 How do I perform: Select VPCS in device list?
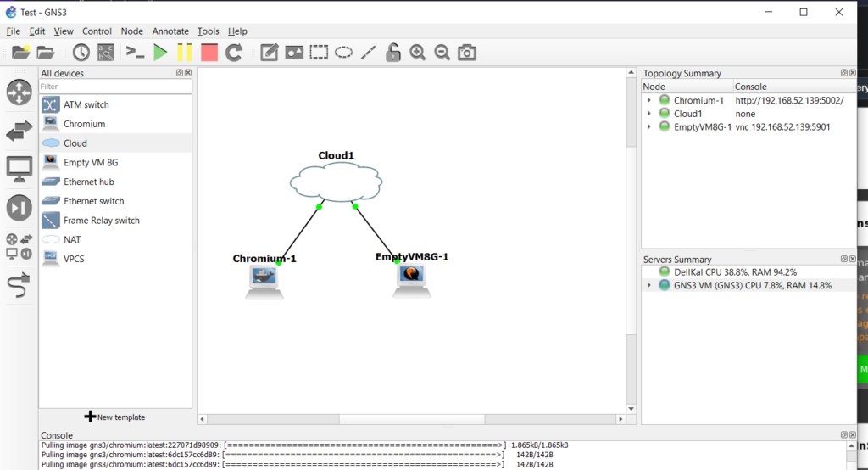point(115,259)
